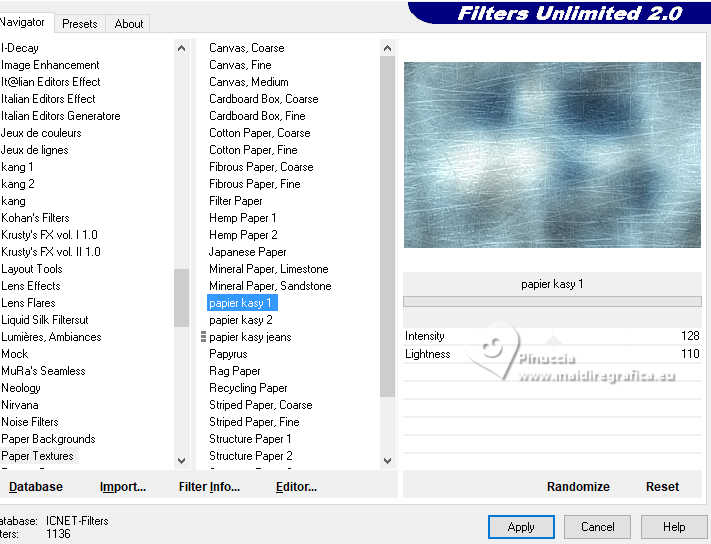This screenshot has width=711, height=544.
Task: Choose the Recycling Paper filter
Action: tap(248, 388)
